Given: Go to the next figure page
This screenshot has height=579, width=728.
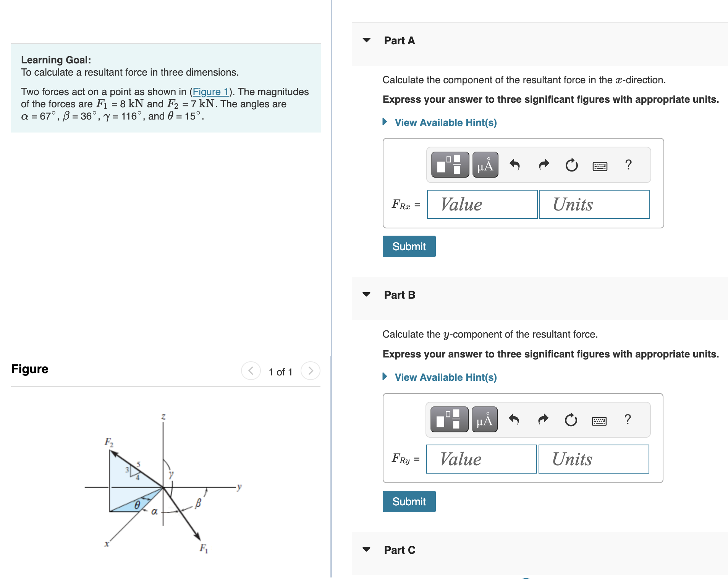Looking at the screenshot, I should (x=311, y=370).
